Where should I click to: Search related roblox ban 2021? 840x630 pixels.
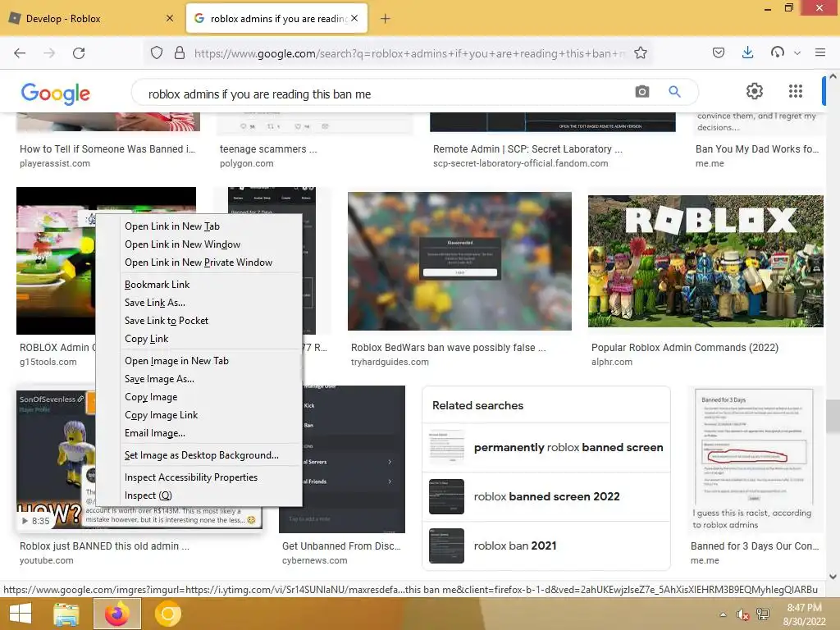[546, 546]
